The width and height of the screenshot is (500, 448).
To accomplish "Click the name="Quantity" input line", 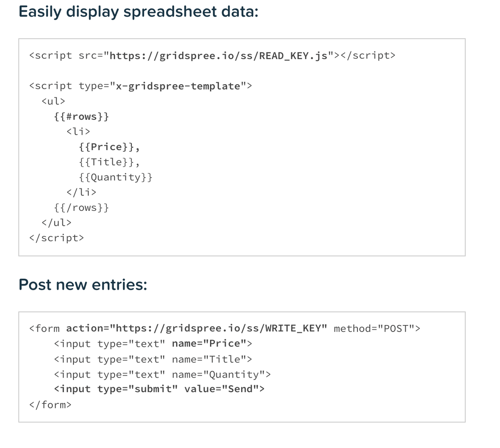I will coord(162,374).
